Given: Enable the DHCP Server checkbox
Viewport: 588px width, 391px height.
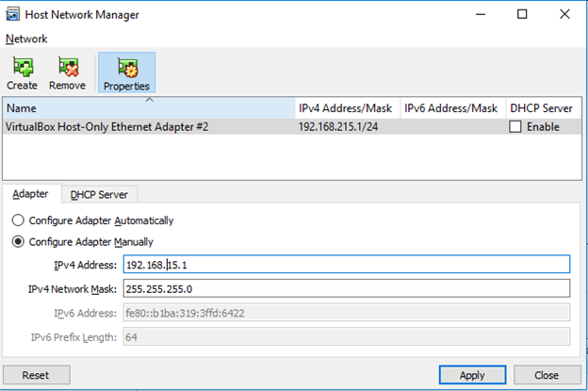Looking at the screenshot, I should (515, 126).
